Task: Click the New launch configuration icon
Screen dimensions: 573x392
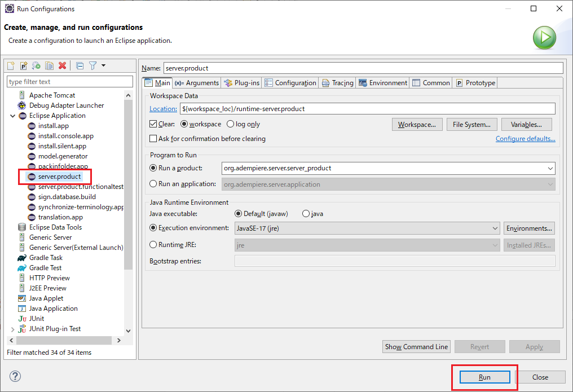Action: point(11,66)
